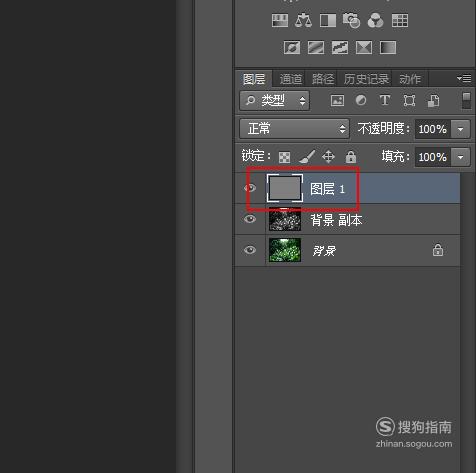Select the layer named 图层 1

(x=347, y=188)
